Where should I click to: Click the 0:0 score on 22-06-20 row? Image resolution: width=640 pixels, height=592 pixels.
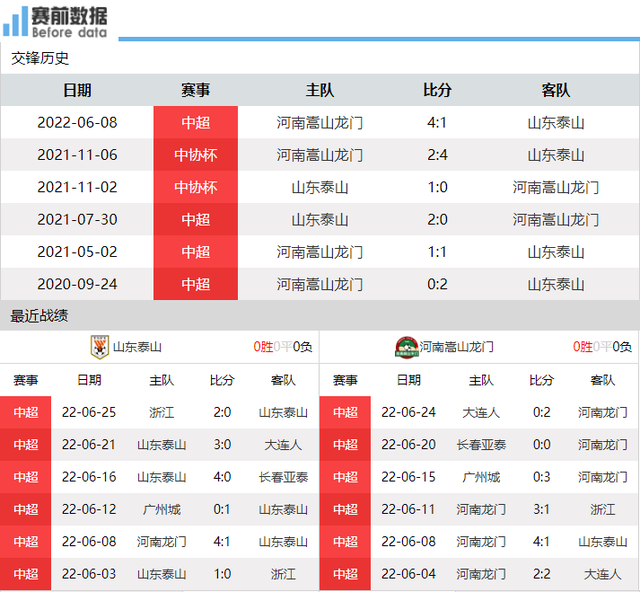pos(542,445)
